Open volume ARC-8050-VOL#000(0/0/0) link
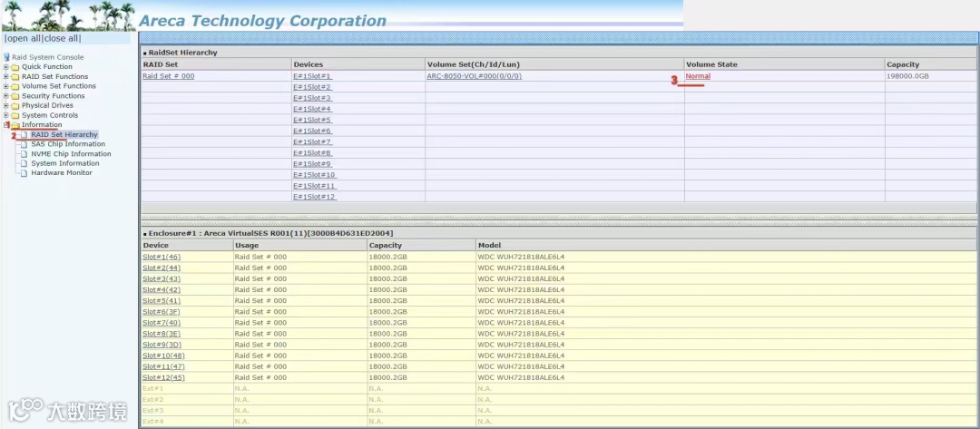The width and height of the screenshot is (980, 429). [x=475, y=76]
